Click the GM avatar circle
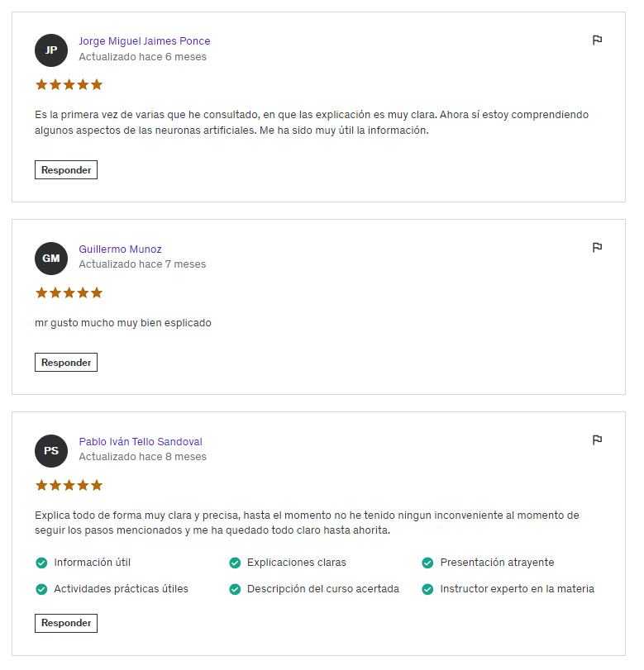This screenshot has height=670, width=644. pyautogui.click(x=51, y=259)
